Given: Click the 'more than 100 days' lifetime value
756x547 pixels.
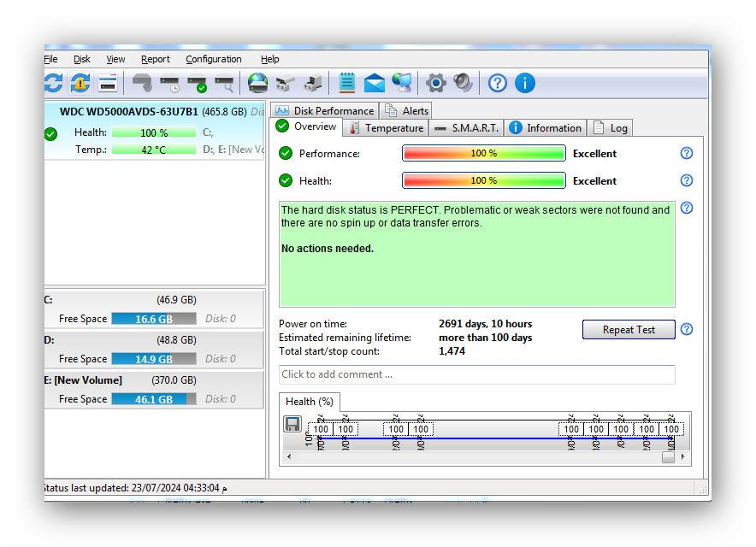Looking at the screenshot, I should pyautogui.click(x=485, y=338).
